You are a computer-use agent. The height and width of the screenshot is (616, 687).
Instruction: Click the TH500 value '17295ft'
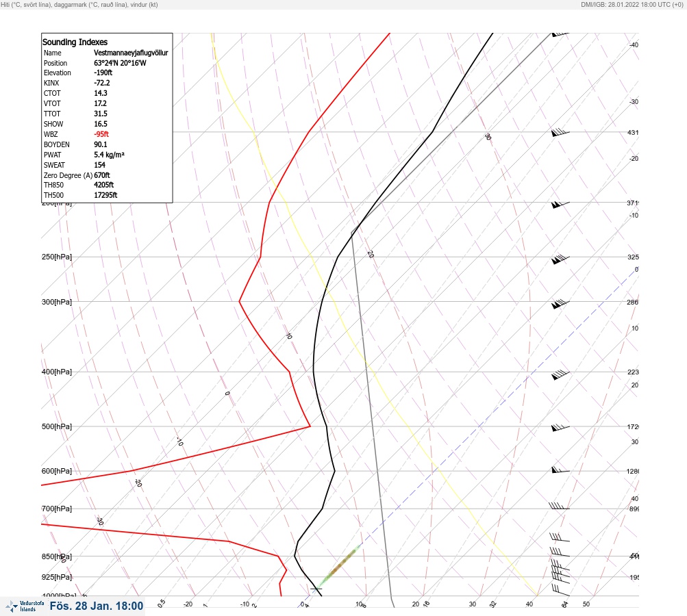pos(105,195)
